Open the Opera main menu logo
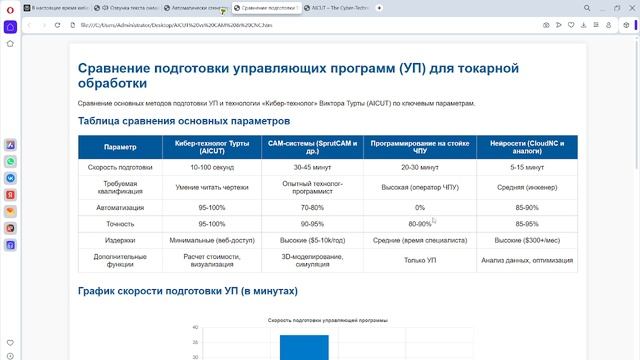This screenshot has height=360, width=640. [10, 10]
